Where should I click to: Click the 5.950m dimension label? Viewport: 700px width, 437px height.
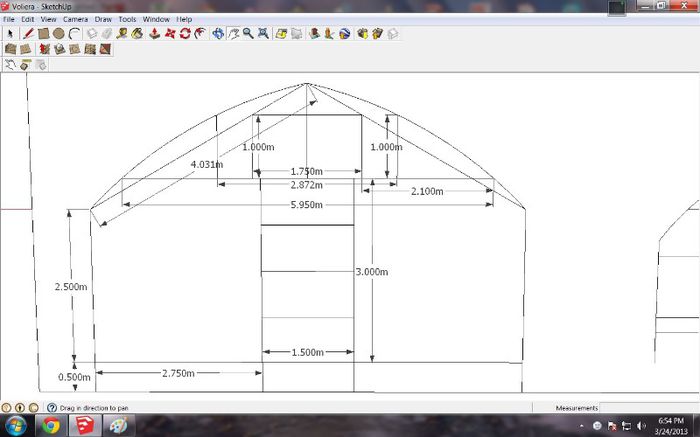tap(307, 204)
